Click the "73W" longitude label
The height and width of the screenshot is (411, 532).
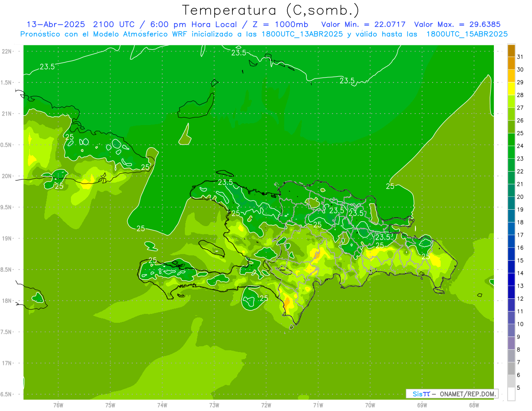pyautogui.click(x=214, y=405)
